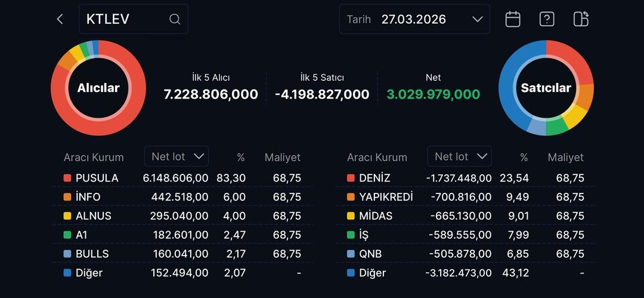Viewport: 644px width, 298px height.
Task: Click the Alıcılar donut chart
Action: (98, 88)
